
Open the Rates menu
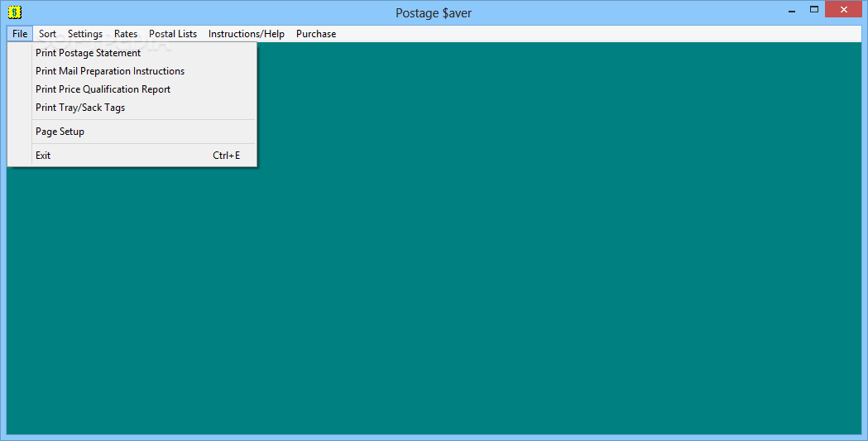point(126,34)
